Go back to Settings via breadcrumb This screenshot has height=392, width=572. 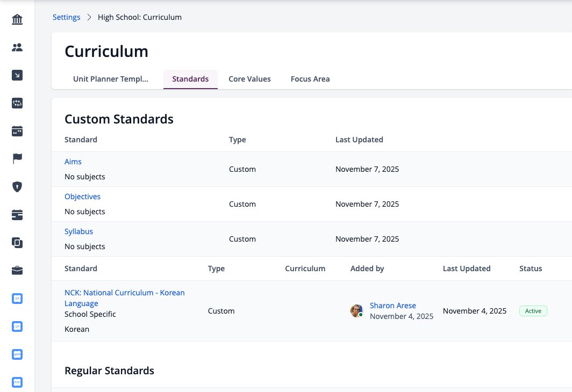67,17
